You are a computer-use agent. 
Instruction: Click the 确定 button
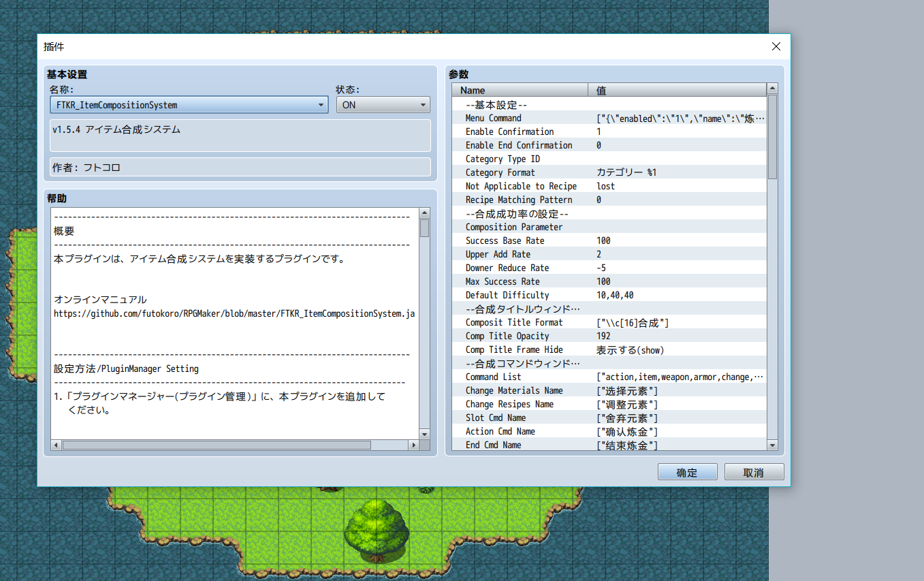687,472
